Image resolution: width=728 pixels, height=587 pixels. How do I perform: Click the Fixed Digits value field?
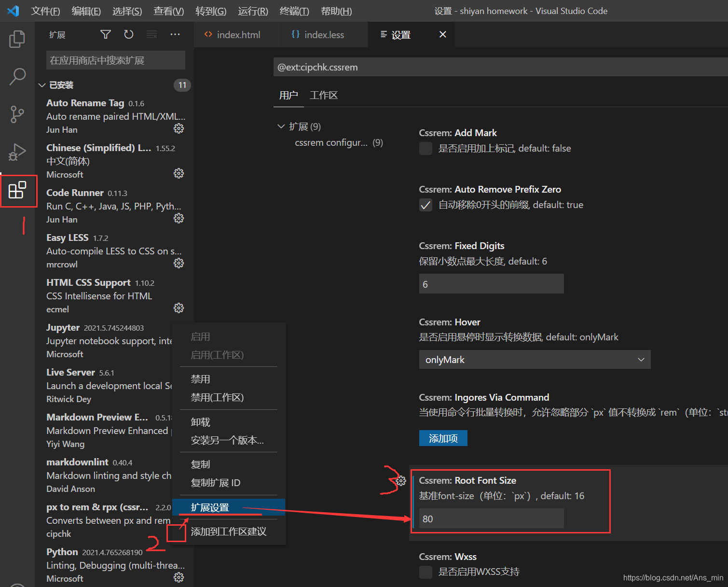pyautogui.click(x=491, y=284)
